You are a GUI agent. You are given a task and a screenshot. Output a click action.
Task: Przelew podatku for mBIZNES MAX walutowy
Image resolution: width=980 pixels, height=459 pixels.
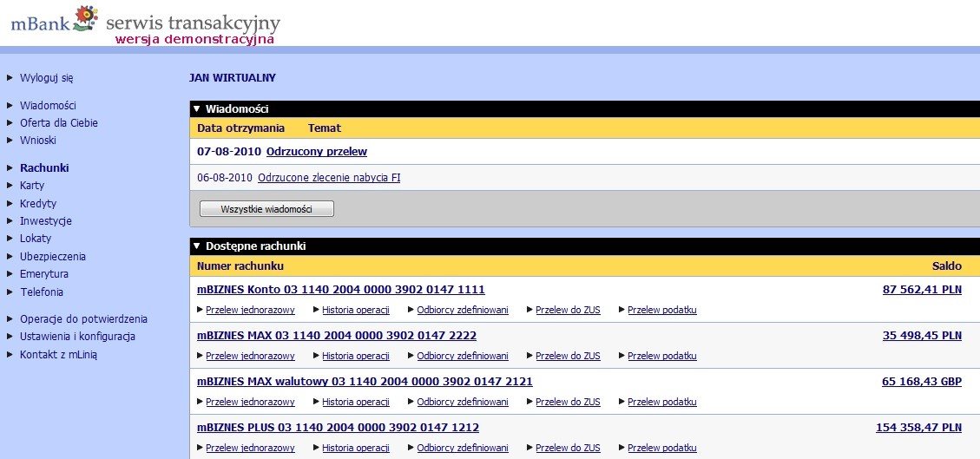662,403
